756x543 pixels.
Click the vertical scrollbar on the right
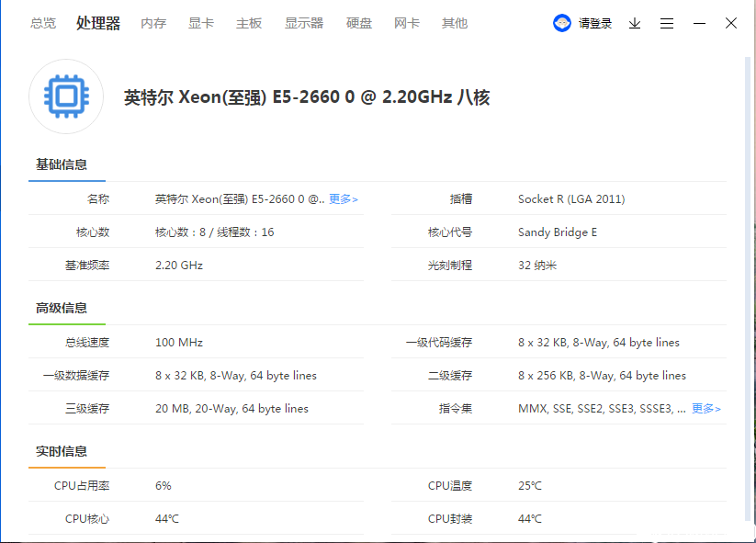click(749, 289)
